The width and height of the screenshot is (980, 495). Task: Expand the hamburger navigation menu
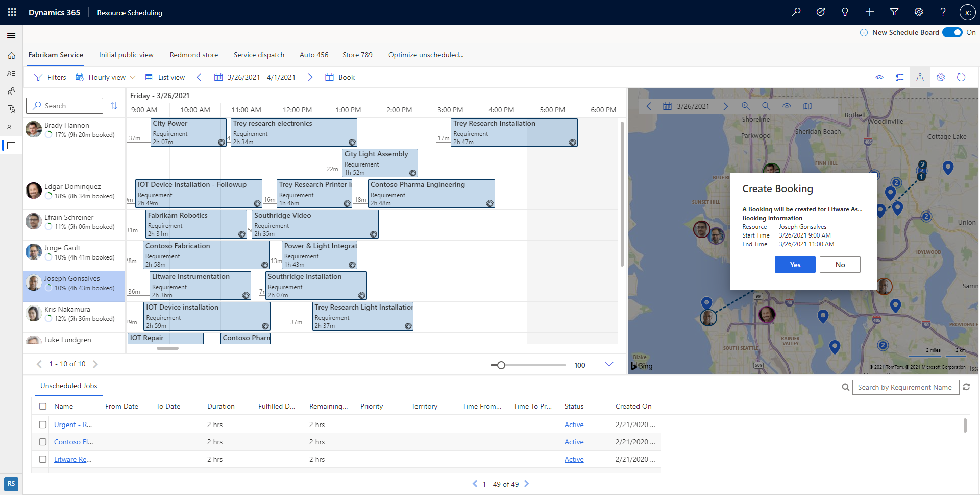point(11,35)
